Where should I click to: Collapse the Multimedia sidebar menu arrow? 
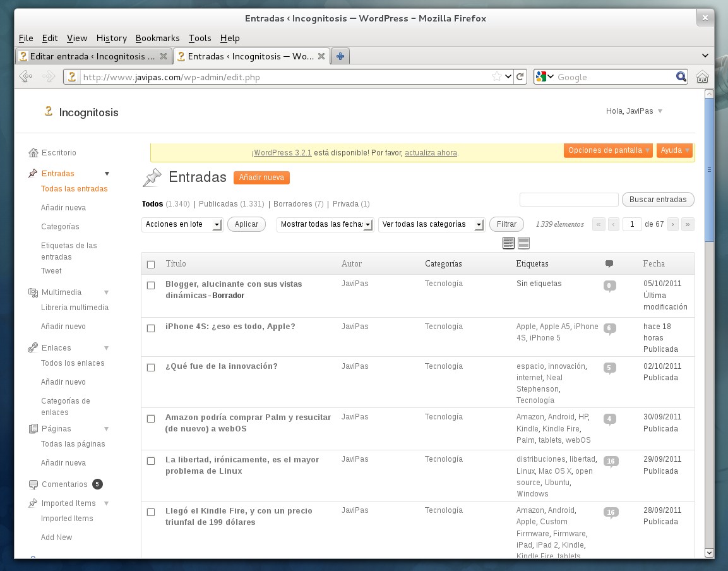(106, 292)
